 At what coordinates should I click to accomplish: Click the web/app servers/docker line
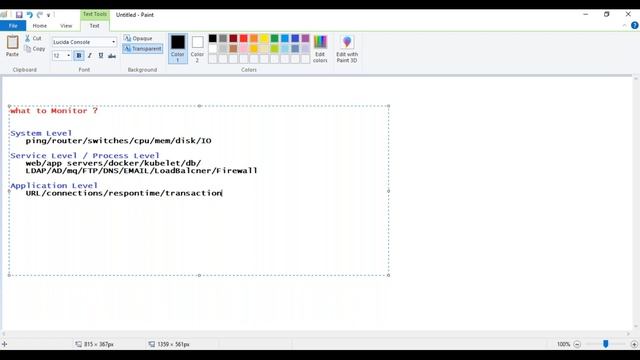tap(113, 163)
